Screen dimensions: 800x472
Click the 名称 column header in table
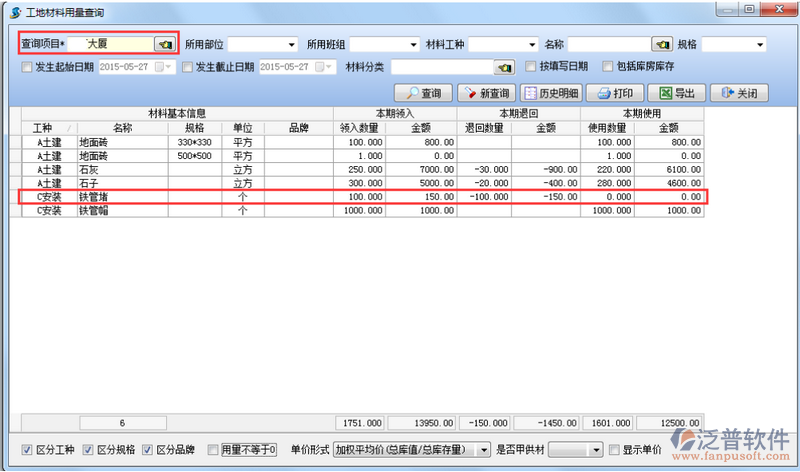coord(122,128)
